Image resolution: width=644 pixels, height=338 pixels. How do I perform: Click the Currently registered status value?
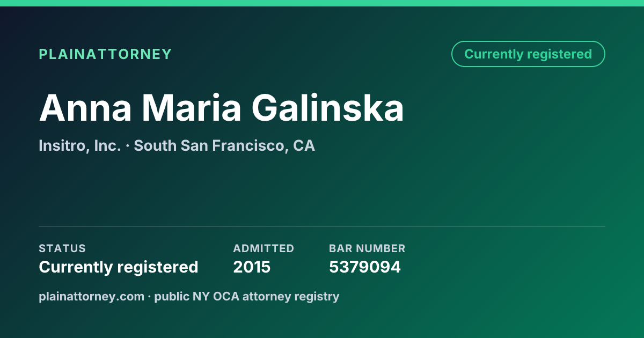coord(119,267)
